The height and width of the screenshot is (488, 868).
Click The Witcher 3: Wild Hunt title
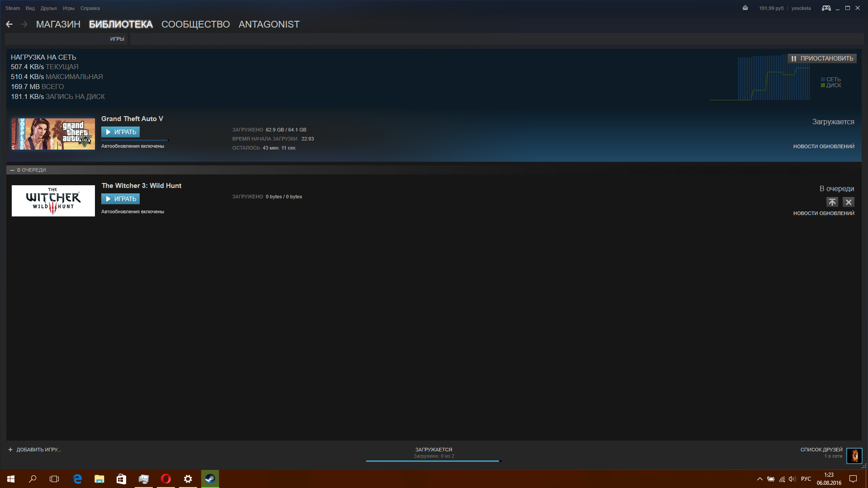142,186
